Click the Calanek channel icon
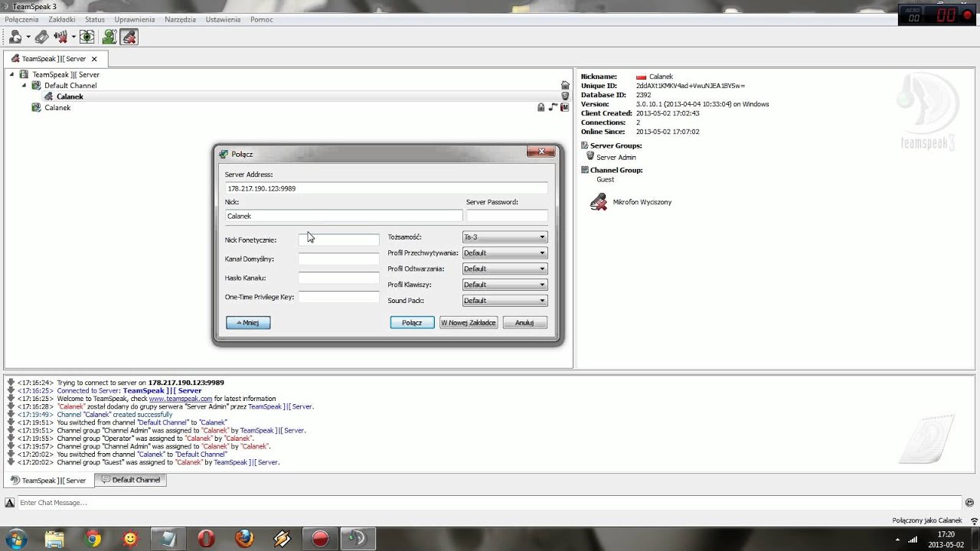 coord(36,108)
